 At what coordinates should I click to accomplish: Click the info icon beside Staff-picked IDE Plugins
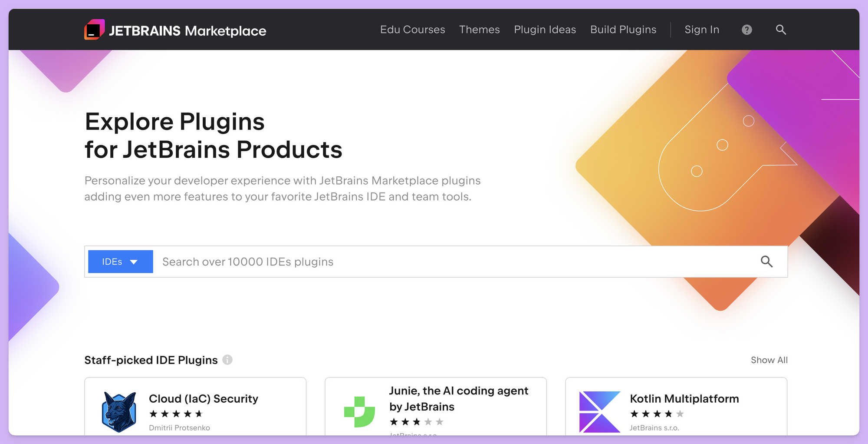227,360
